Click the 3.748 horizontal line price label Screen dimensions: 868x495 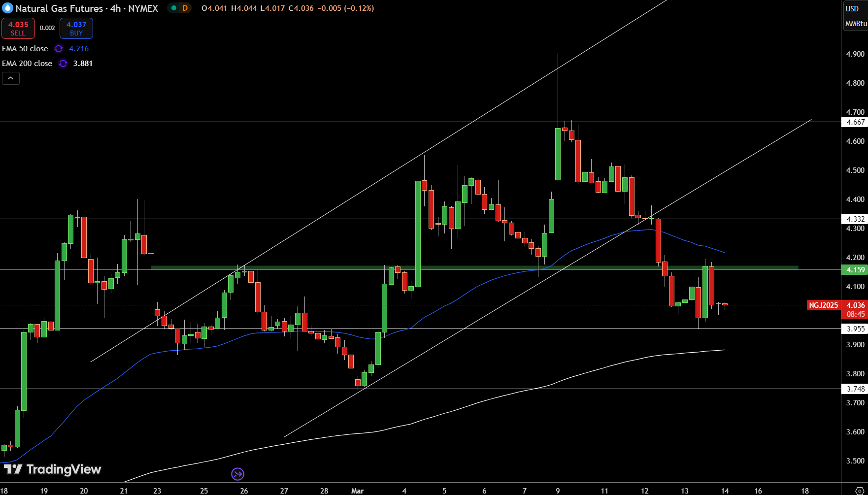855,389
